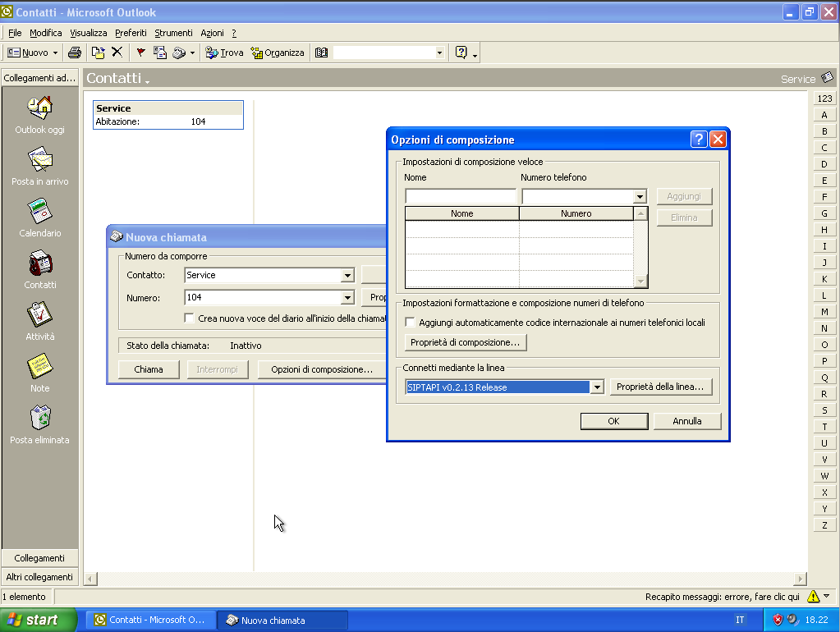Toggle Crea nuova voce del diario checkbox

point(189,318)
